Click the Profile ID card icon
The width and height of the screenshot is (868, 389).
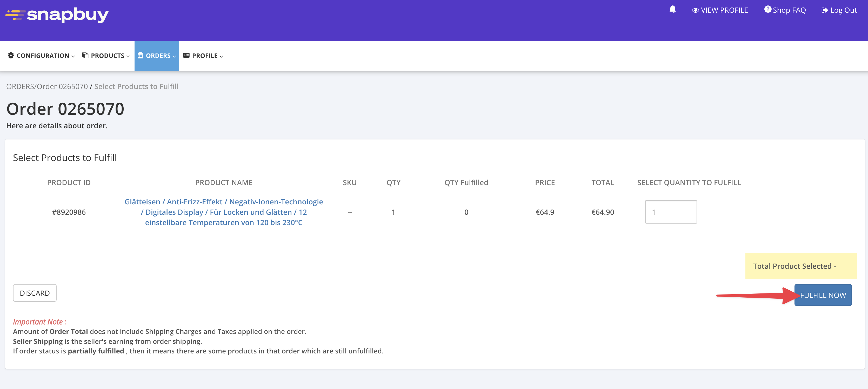coord(186,56)
